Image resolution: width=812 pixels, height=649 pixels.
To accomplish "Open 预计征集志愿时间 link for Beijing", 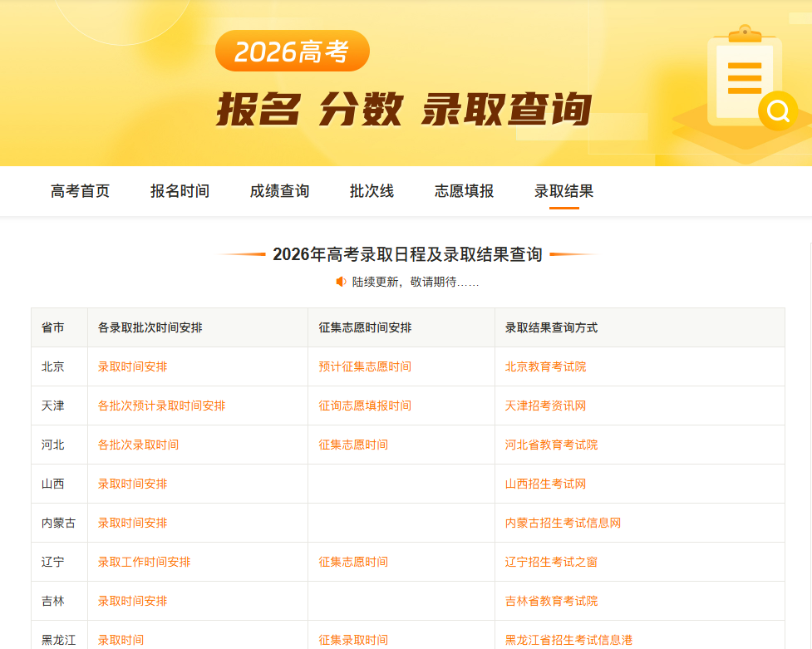I will 365,366.
